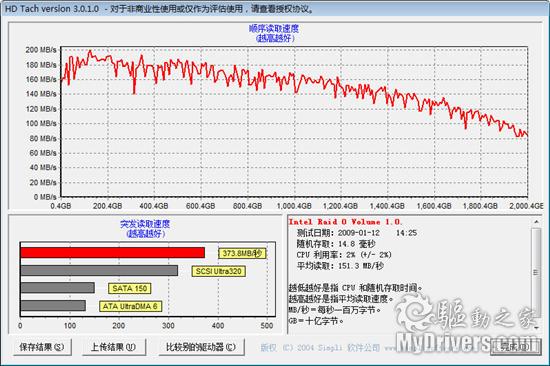The width and height of the screenshot is (550, 366).
Task: Click the HD Tach version 3.0.1.0 title bar
Action: pos(275,8)
